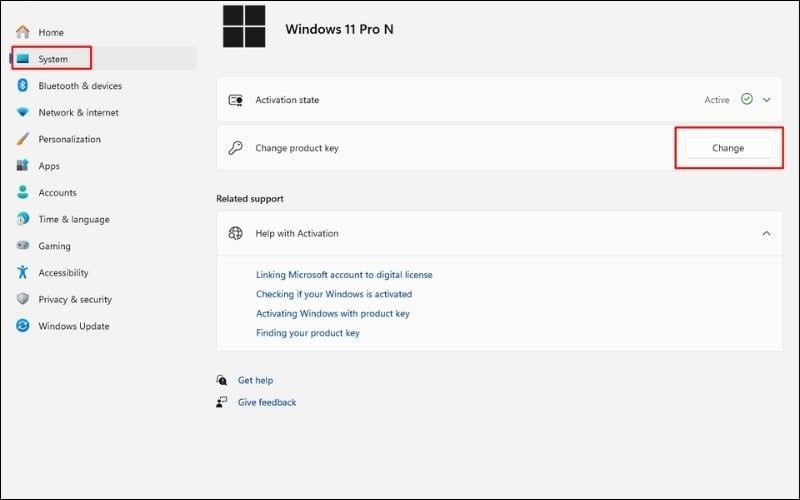Click the Apps icon in sidebar
Screen dimensions: 800x500
pyautogui.click(x=22, y=165)
